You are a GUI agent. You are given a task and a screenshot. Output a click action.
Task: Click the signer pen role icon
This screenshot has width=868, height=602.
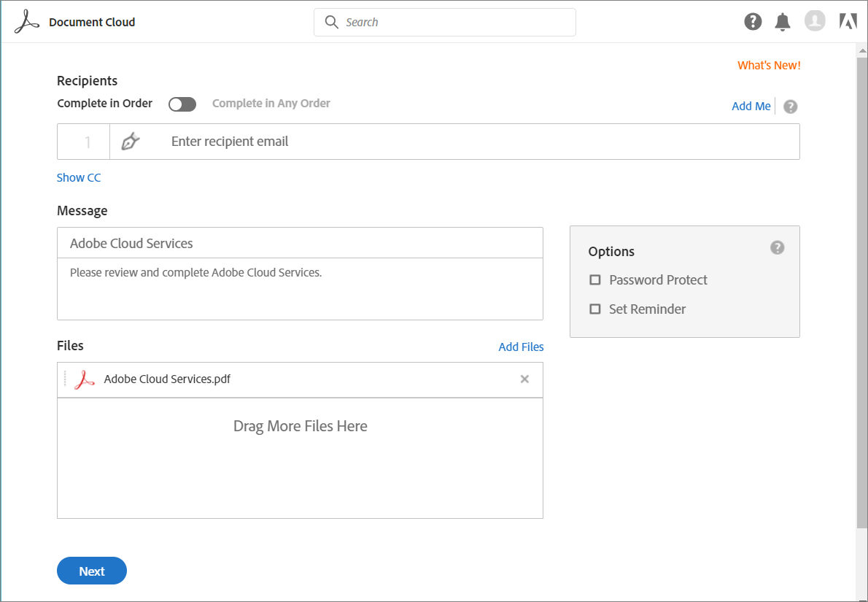130,142
